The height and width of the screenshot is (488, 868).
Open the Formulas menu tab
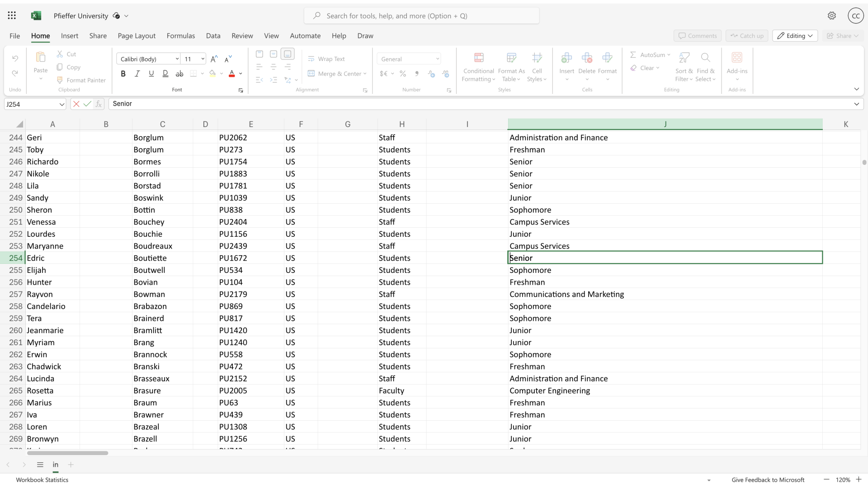click(x=181, y=36)
